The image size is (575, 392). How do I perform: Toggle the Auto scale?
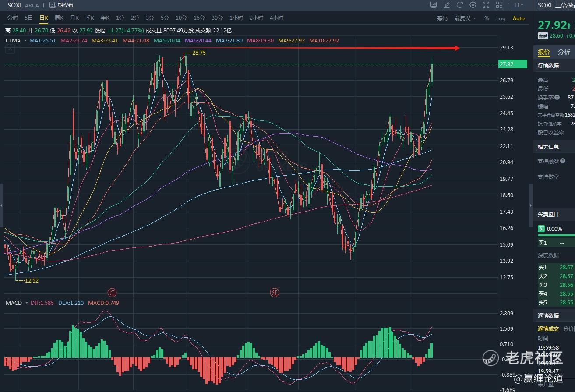(519, 18)
